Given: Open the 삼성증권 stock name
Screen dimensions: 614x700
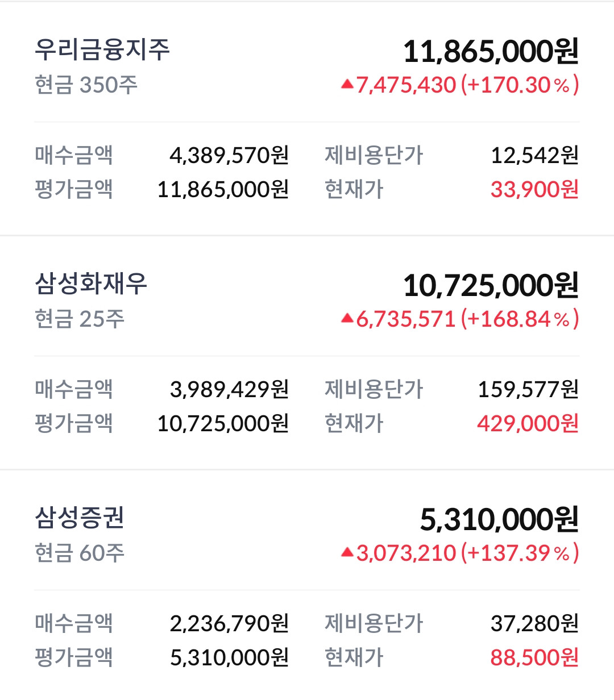Looking at the screenshot, I should pyautogui.click(x=80, y=518).
